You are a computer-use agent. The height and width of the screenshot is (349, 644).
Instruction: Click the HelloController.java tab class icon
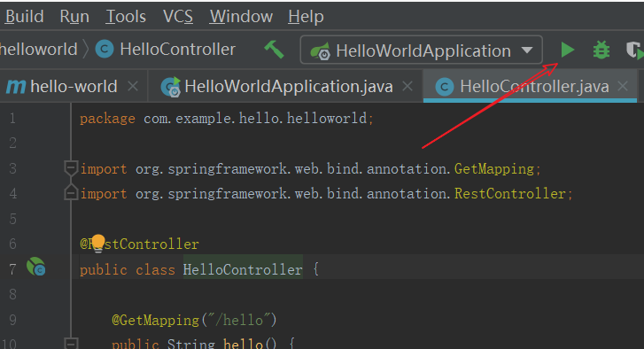pyautogui.click(x=445, y=87)
